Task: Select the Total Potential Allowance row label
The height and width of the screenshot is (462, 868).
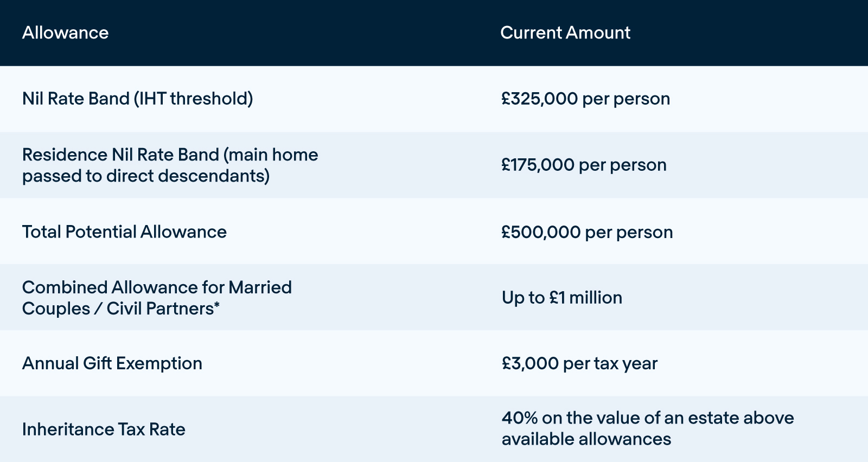Action: tap(124, 232)
